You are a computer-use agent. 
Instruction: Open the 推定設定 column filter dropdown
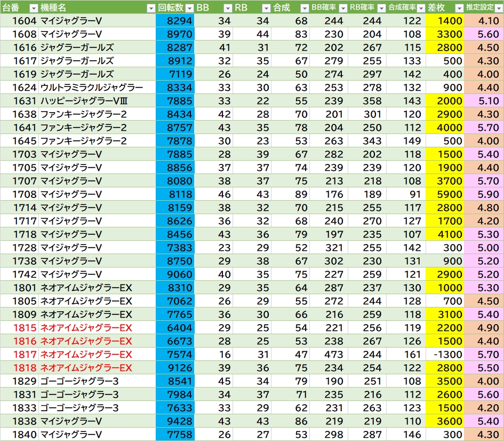[498, 8]
